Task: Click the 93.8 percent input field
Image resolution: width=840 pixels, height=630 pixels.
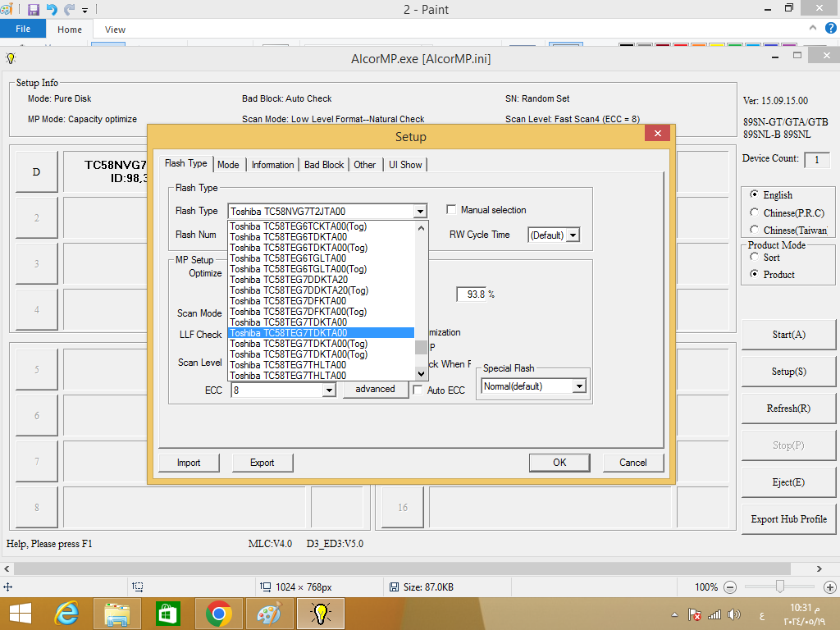Action: (472, 294)
